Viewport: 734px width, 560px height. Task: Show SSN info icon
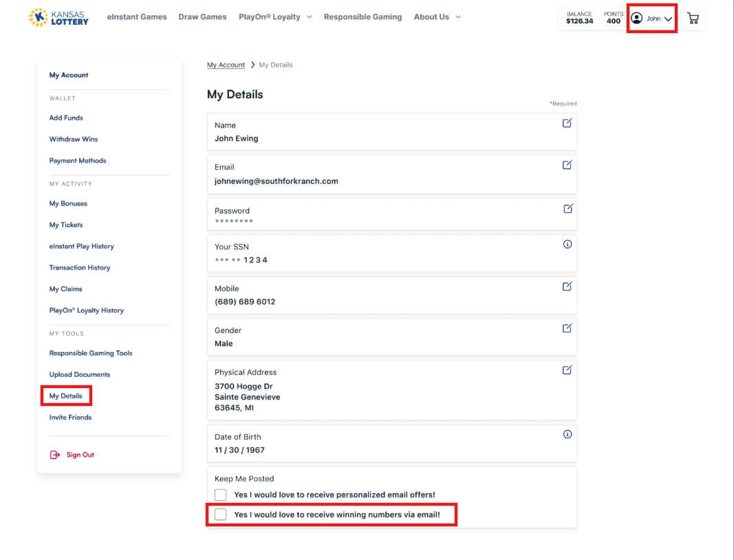(x=568, y=244)
